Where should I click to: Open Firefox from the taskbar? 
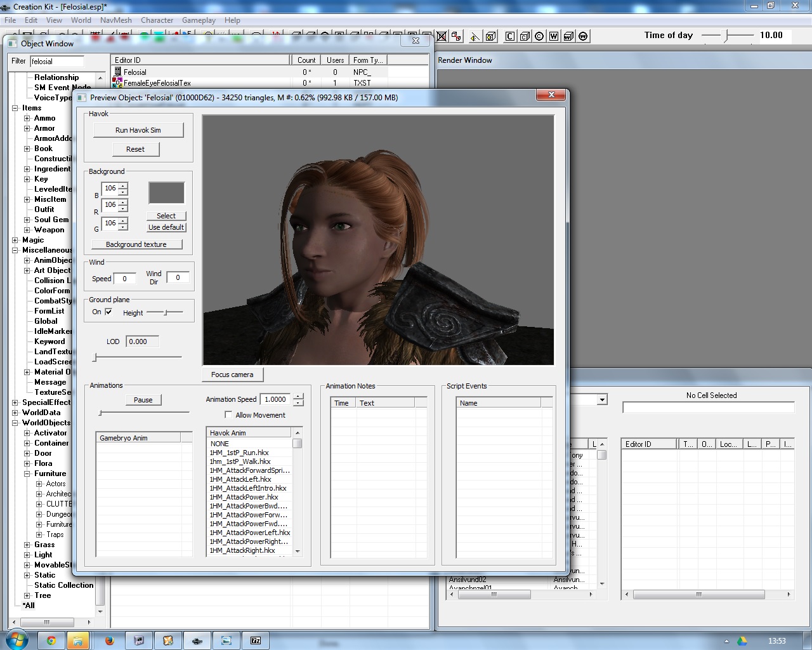pos(108,640)
